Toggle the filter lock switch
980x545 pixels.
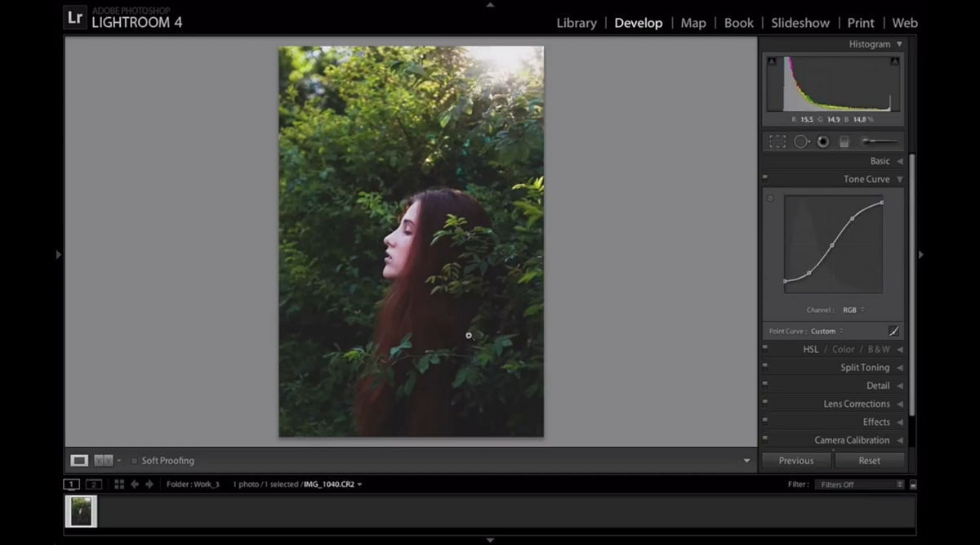coord(912,485)
